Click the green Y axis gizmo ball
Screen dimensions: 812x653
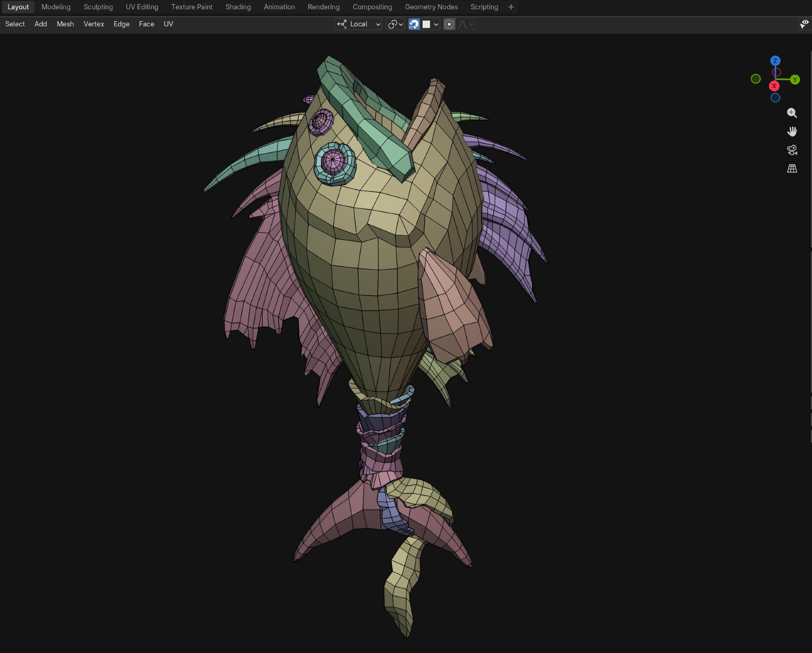(795, 80)
